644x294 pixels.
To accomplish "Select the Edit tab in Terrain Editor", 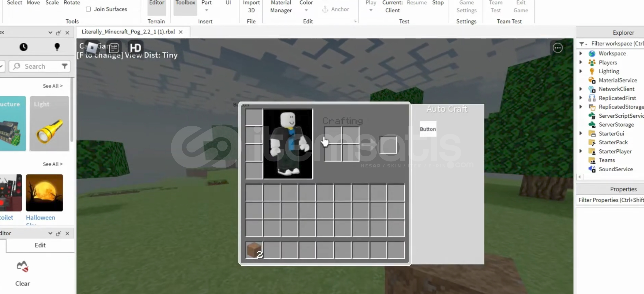I will [40, 245].
